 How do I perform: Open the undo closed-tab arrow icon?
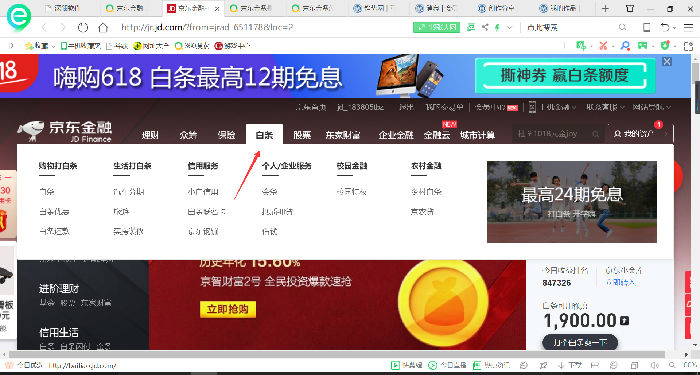[666, 28]
